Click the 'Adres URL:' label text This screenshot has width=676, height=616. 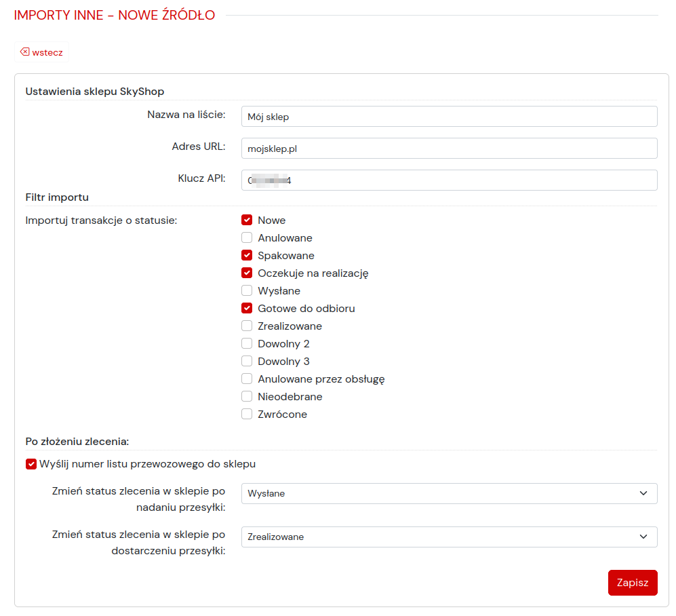click(x=198, y=147)
